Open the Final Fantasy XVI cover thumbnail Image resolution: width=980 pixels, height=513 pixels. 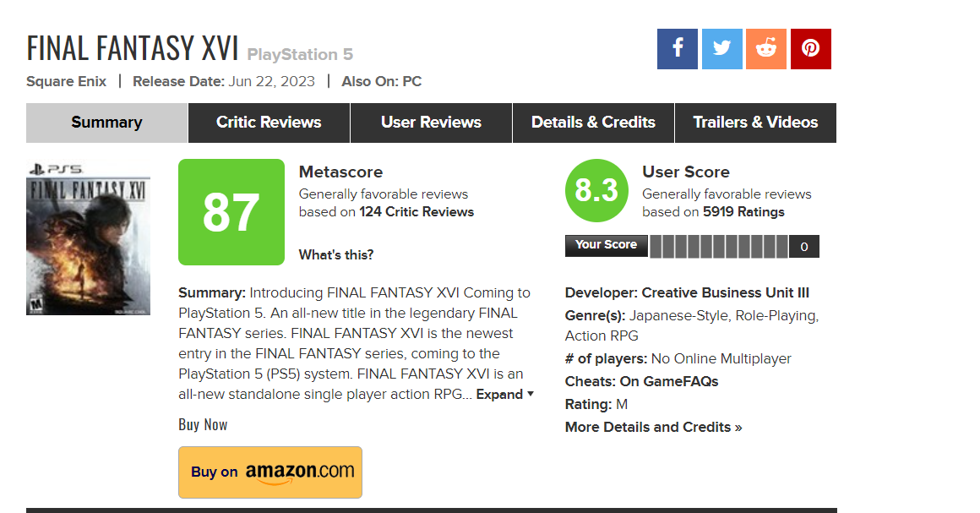[x=88, y=238]
